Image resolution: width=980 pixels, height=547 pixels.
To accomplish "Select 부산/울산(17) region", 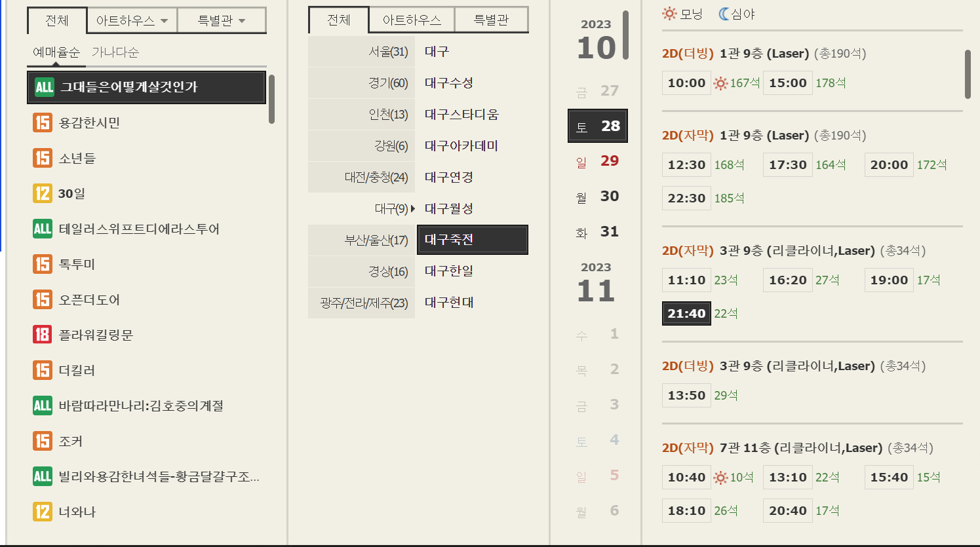I will pyautogui.click(x=362, y=240).
